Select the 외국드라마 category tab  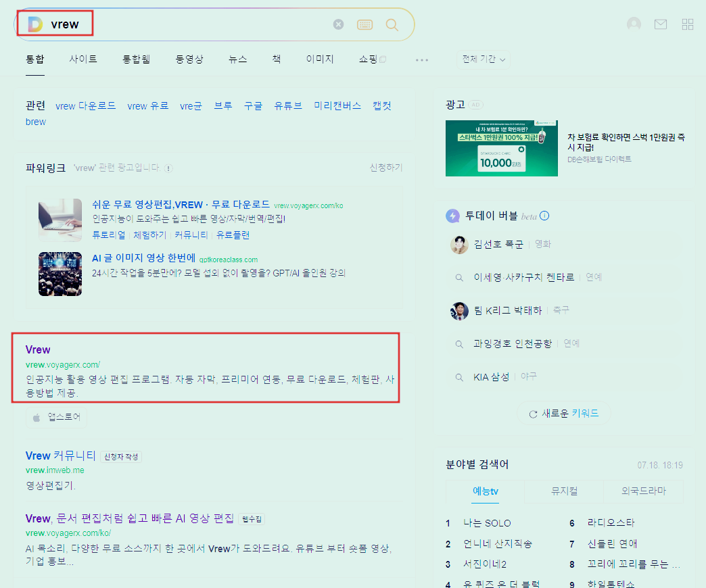click(643, 491)
